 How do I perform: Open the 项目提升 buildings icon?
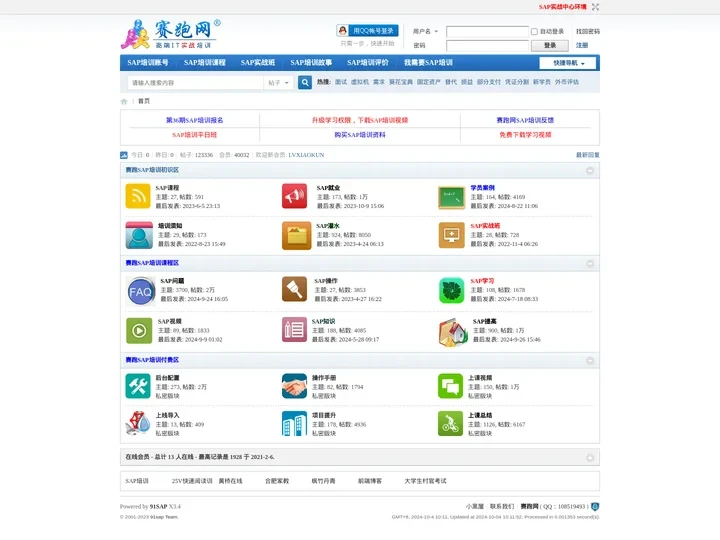(x=294, y=423)
